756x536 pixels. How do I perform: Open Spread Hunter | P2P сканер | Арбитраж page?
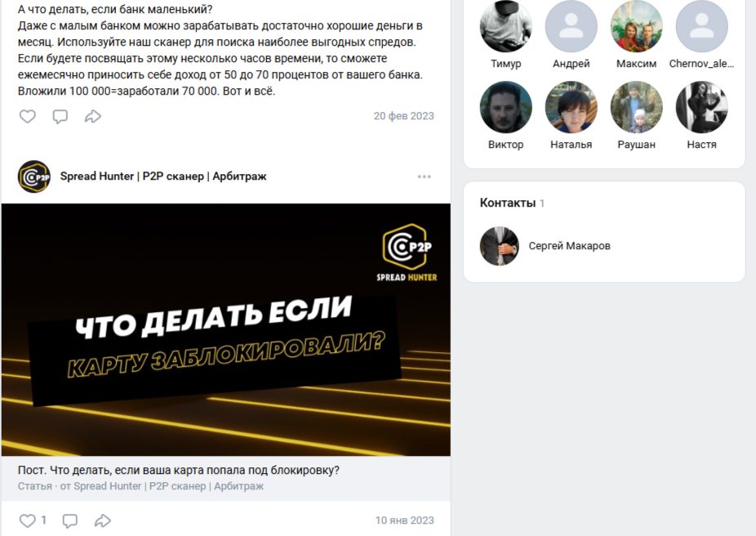click(163, 176)
